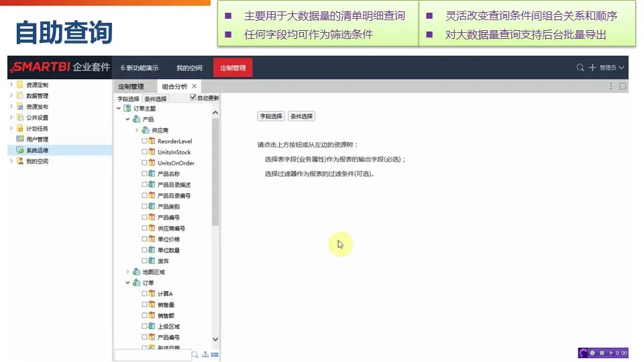644x362 pixels.
Task: Check the 产品目录描述 field checkbox
Action: point(144,184)
